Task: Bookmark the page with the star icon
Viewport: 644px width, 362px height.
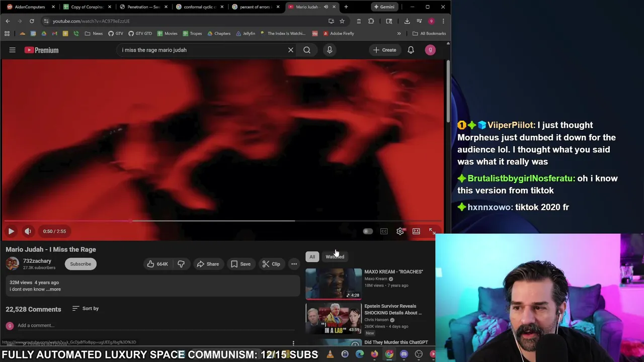Action: pyautogui.click(x=342, y=21)
